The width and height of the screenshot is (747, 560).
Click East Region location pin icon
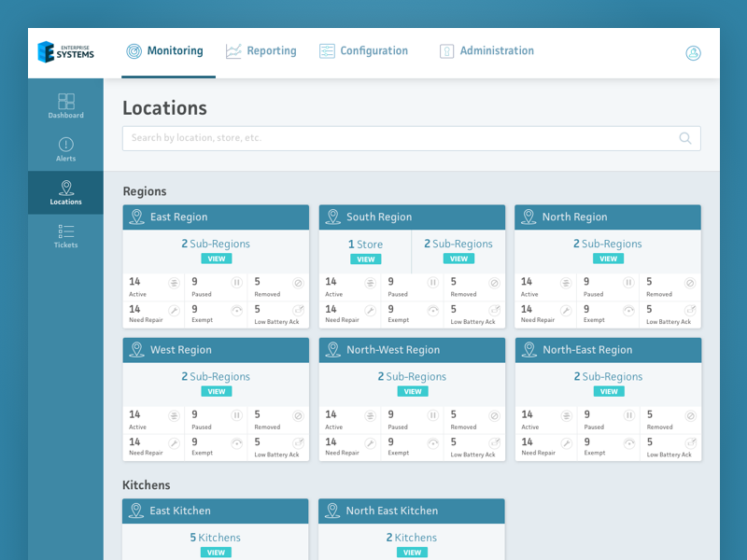point(136,217)
